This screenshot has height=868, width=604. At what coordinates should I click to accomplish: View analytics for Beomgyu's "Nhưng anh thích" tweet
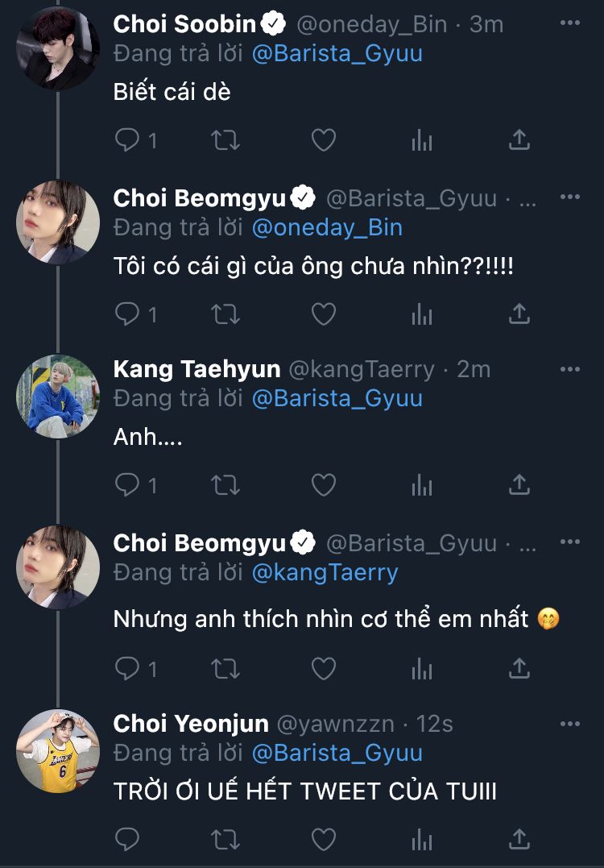pyautogui.click(x=421, y=668)
